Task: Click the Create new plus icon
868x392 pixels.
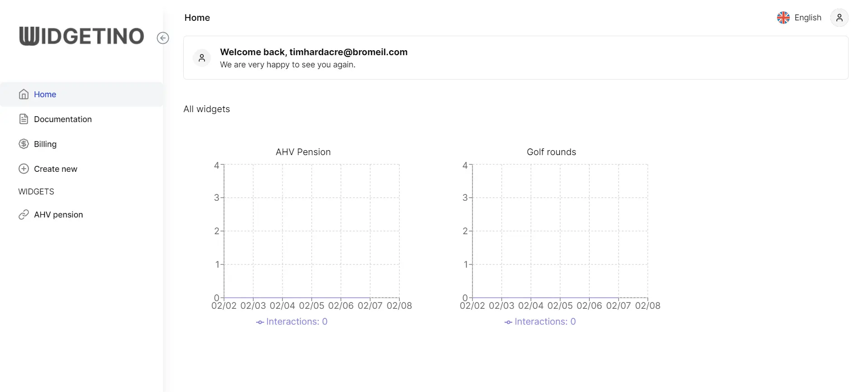Action: (24, 169)
